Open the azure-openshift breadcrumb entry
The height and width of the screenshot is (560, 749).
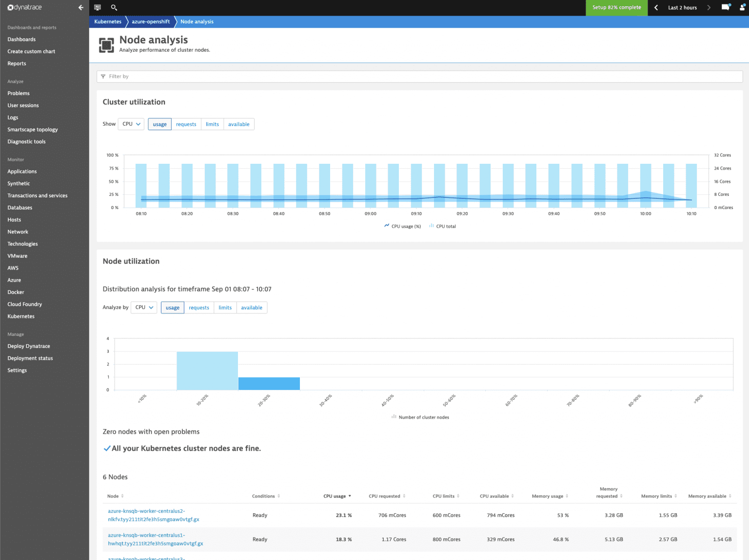tap(150, 21)
